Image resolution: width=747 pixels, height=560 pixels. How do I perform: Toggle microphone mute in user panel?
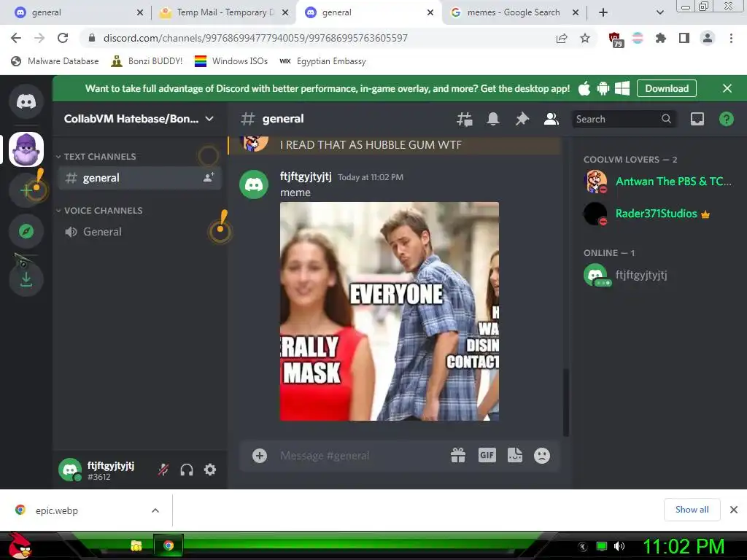click(x=163, y=470)
